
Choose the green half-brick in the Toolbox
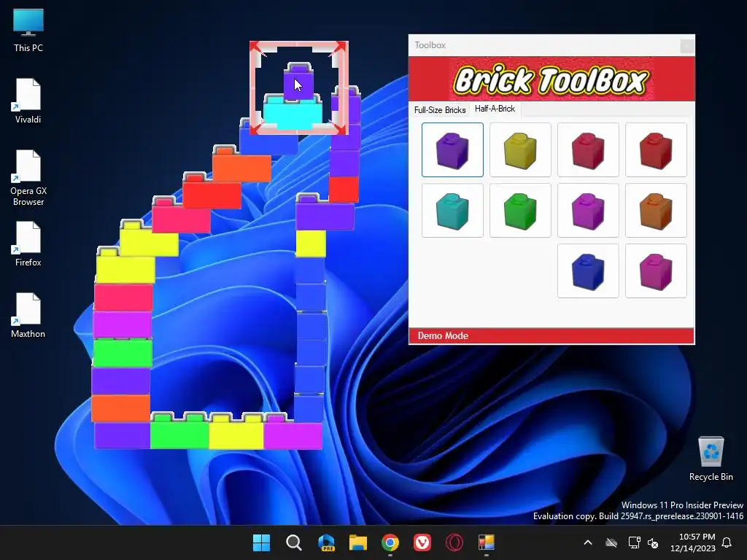point(520,211)
